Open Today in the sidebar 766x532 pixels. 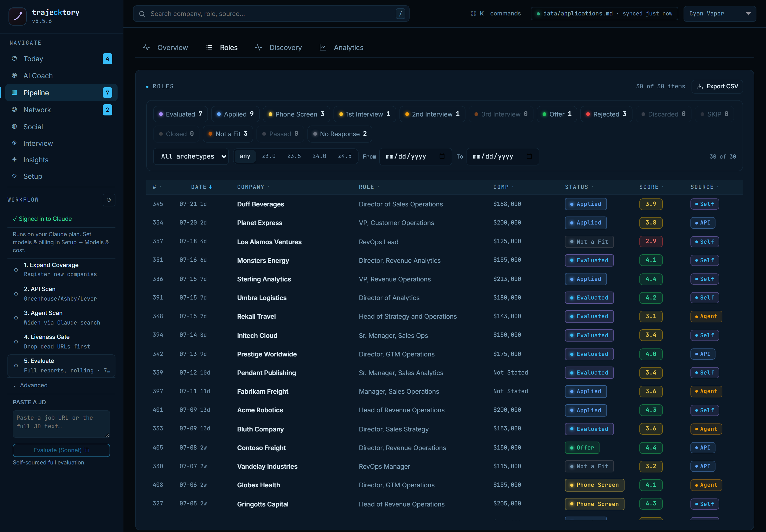[61, 59]
